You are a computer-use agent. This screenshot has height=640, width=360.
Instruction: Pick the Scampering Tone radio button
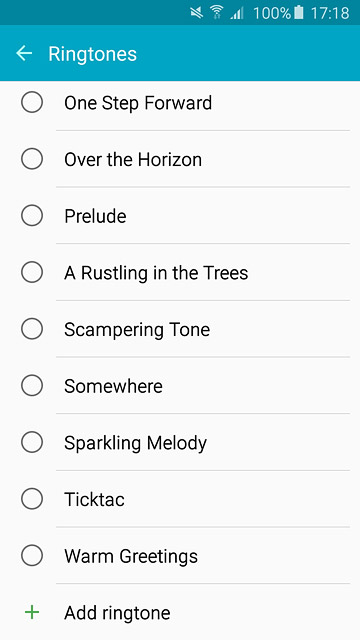pyautogui.click(x=32, y=329)
